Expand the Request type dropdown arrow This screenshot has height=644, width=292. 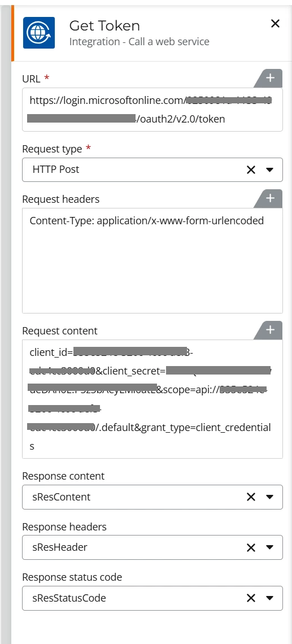(270, 169)
